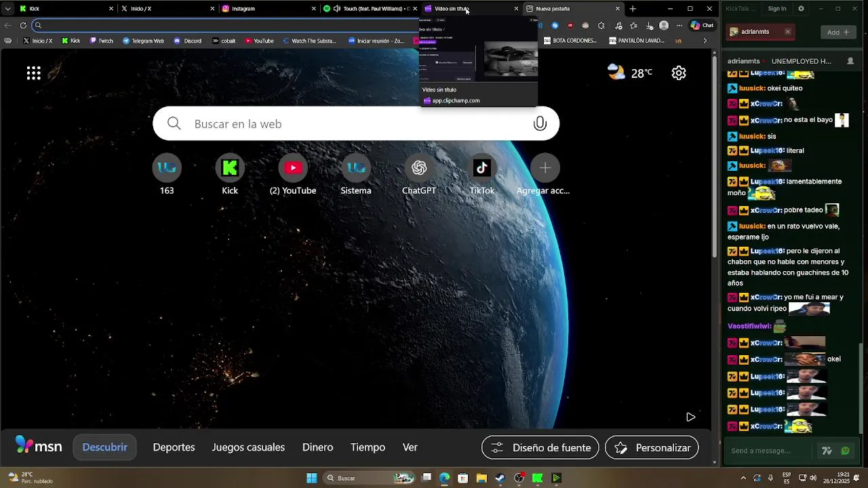Open the Windows Start menu
The image size is (868, 488).
point(312,478)
